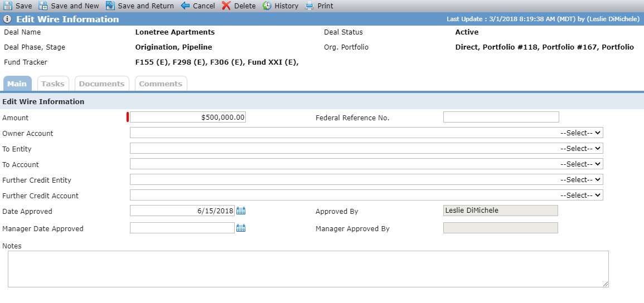The image size is (644, 303).
Task: Switch to the Main tab
Action: (x=17, y=84)
